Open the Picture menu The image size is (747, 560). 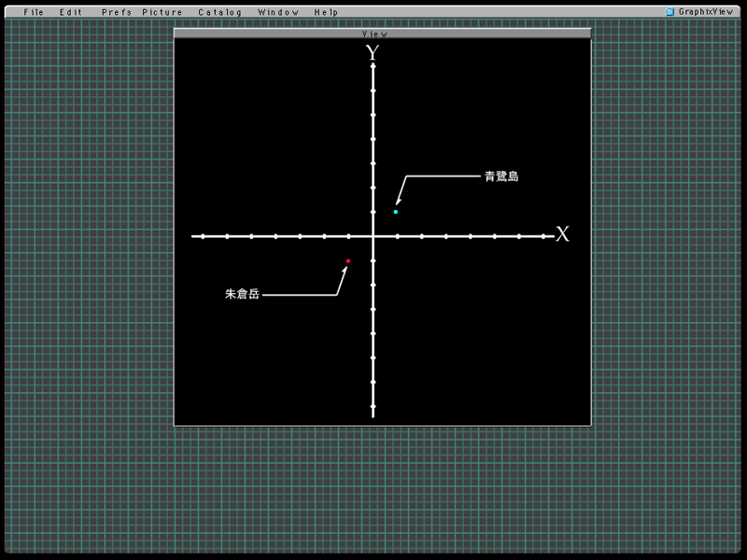click(x=162, y=12)
